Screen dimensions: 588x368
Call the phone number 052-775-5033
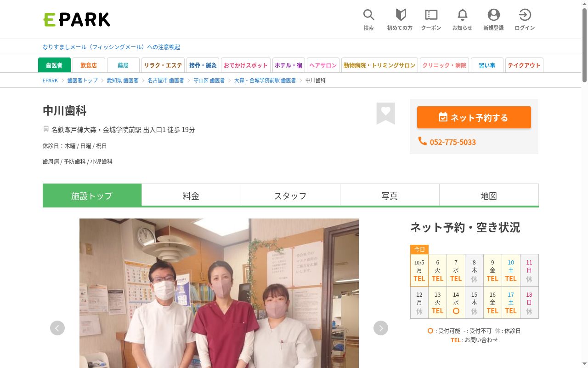447,142
